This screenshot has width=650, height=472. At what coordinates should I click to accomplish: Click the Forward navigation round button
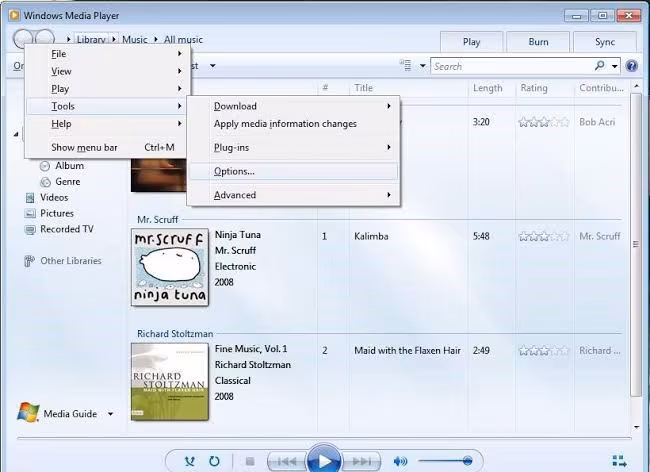[x=45, y=39]
